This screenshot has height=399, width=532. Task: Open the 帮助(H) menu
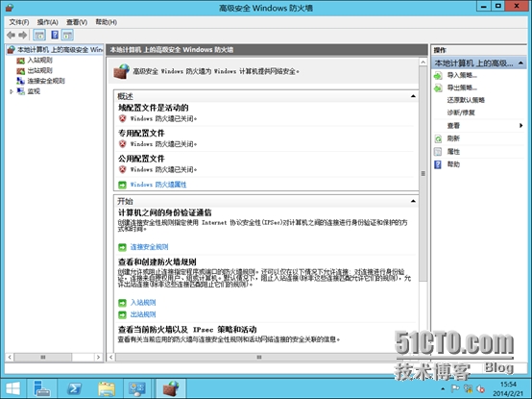click(x=107, y=22)
